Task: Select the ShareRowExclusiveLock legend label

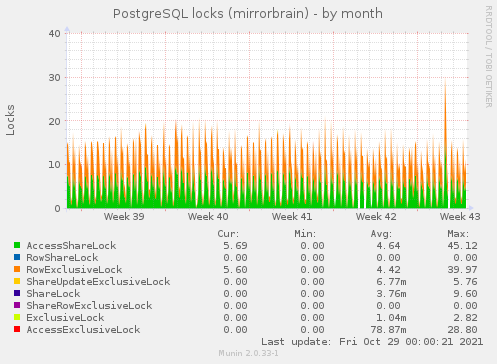Action: coord(89,306)
